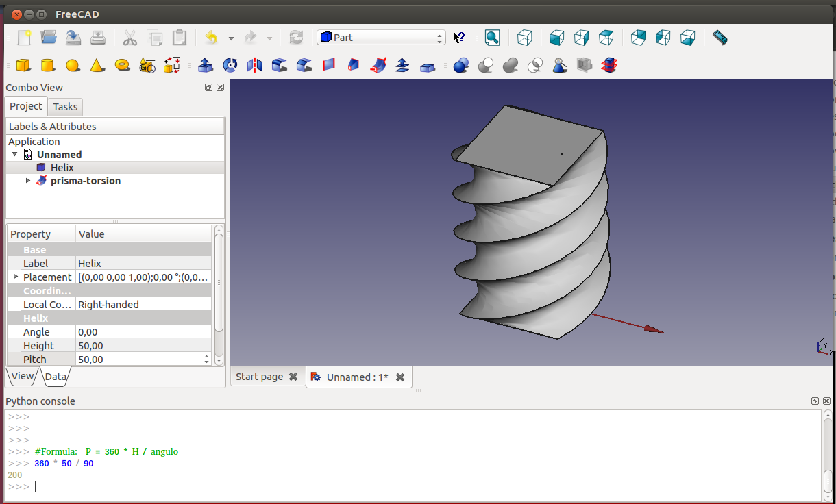Screen dimensions: 836x504
Task: Expand the Placement property row
Action: 16,277
